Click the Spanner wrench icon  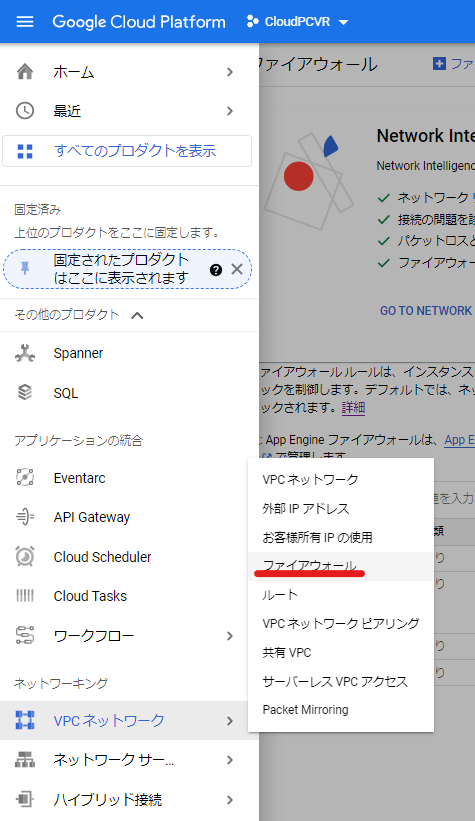[x=25, y=353]
